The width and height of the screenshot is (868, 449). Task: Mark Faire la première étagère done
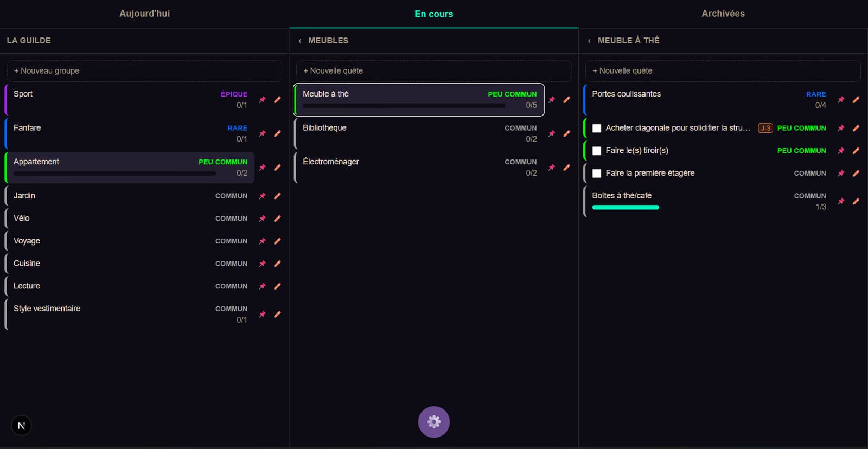click(x=597, y=174)
